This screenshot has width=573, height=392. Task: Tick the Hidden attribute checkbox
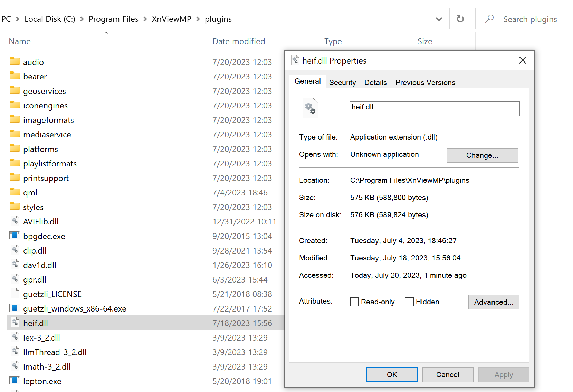pyautogui.click(x=409, y=302)
